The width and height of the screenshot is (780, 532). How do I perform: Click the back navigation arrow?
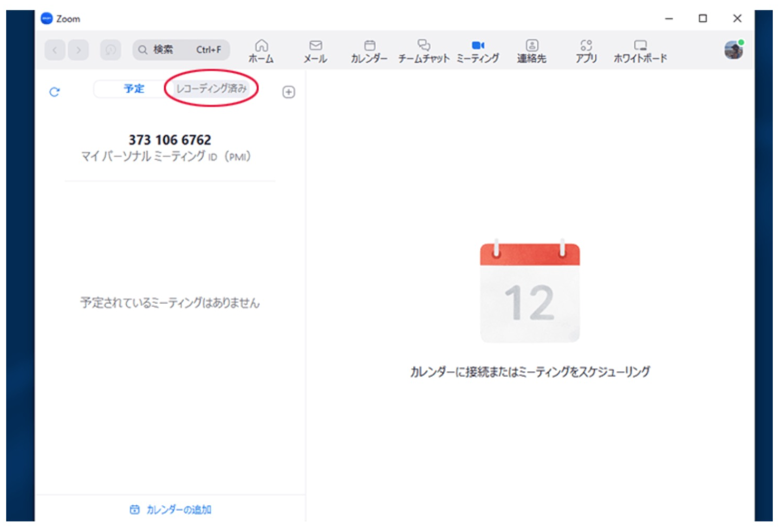point(54,50)
